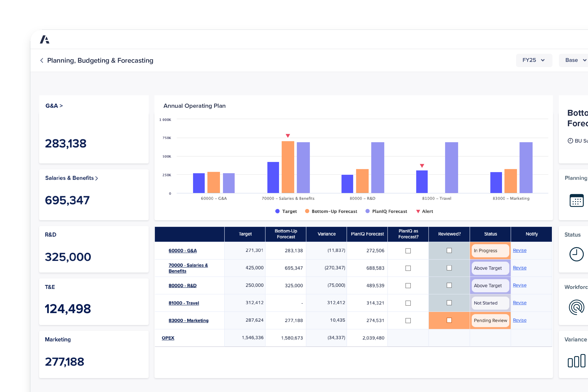Click the Target bar for 60000 - G&A

click(x=199, y=183)
